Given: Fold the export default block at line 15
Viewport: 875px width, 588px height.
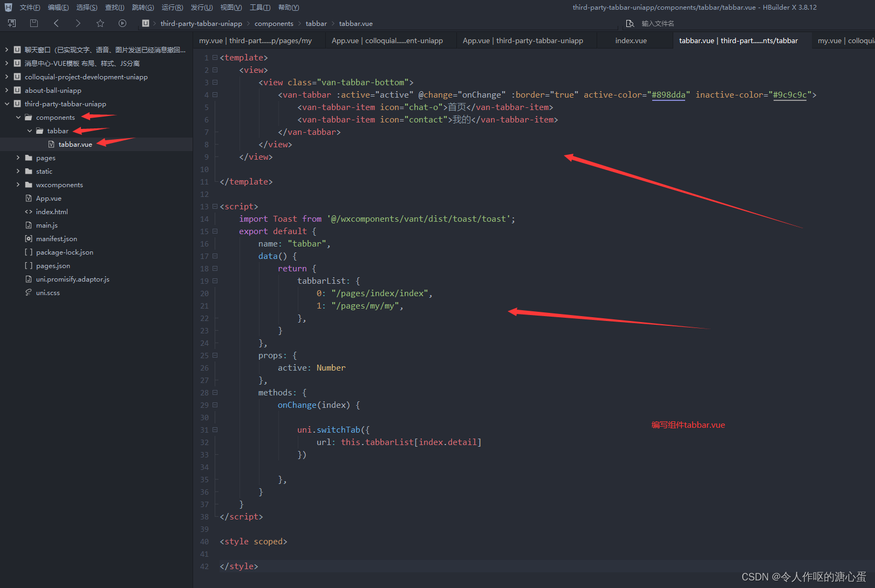Looking at the screenshot, I should 215,231.
